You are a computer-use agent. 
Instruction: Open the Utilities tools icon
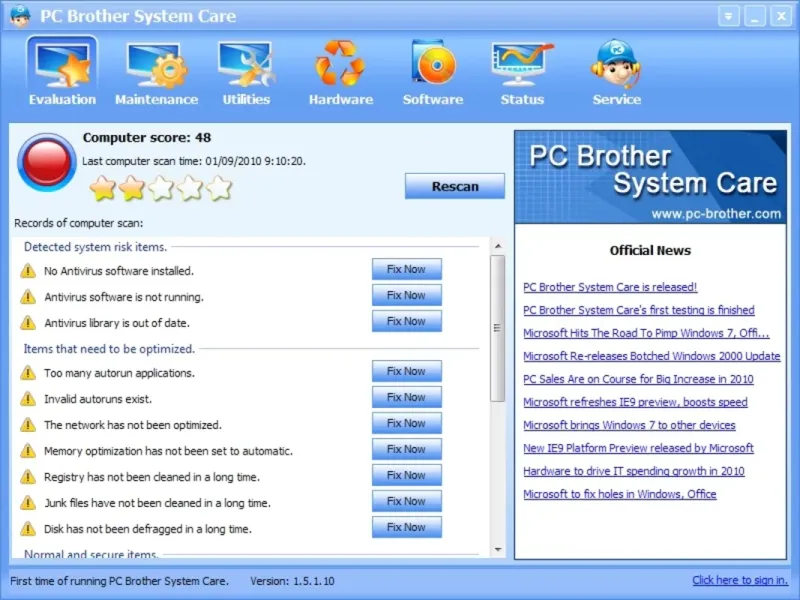click(x=246, y=64)
